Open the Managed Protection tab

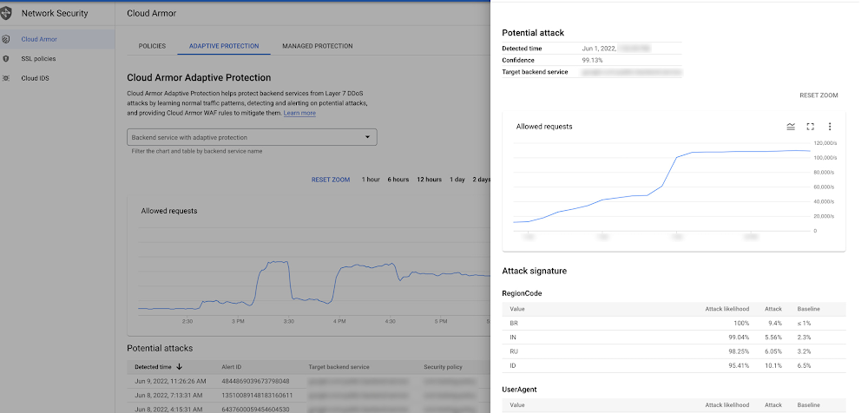tap(317, 46)
